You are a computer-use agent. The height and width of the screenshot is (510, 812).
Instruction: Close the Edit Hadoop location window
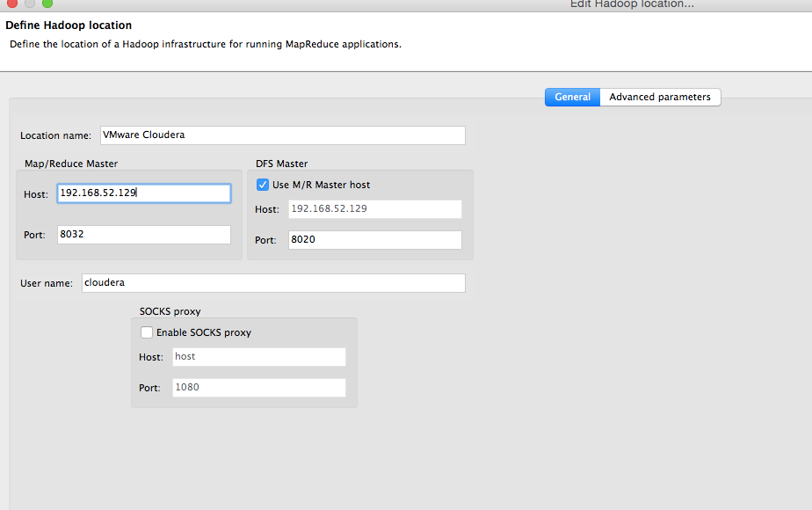[12, 4]
